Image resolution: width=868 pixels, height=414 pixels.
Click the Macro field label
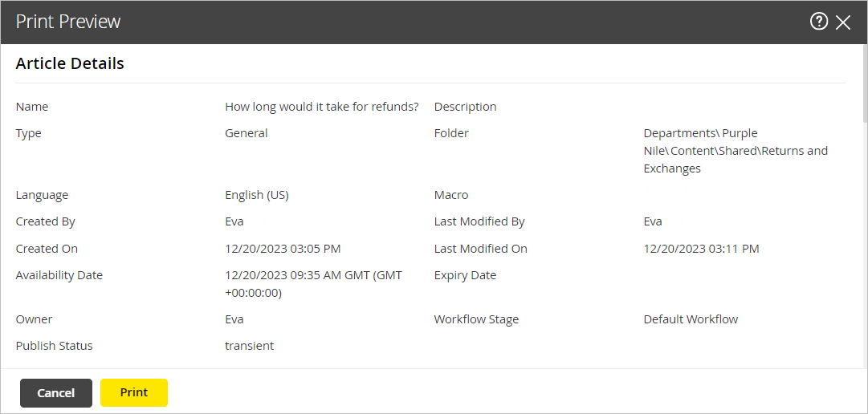tap(451, 195)
